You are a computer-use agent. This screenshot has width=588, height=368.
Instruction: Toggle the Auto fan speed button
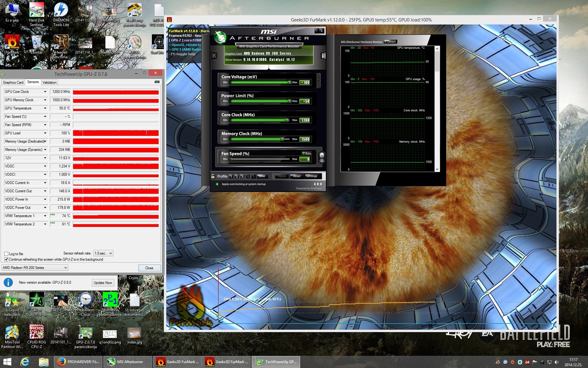click(307, 153)
